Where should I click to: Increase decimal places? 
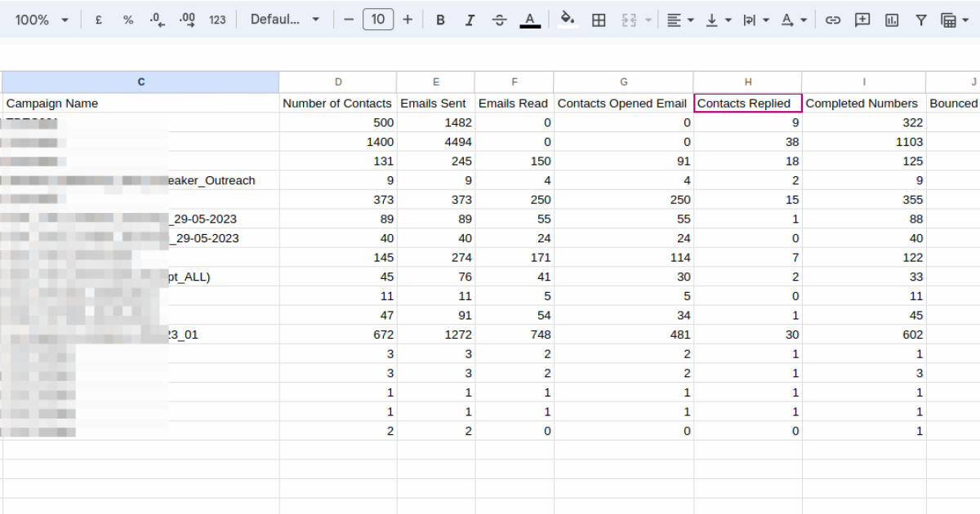point(187,20)
